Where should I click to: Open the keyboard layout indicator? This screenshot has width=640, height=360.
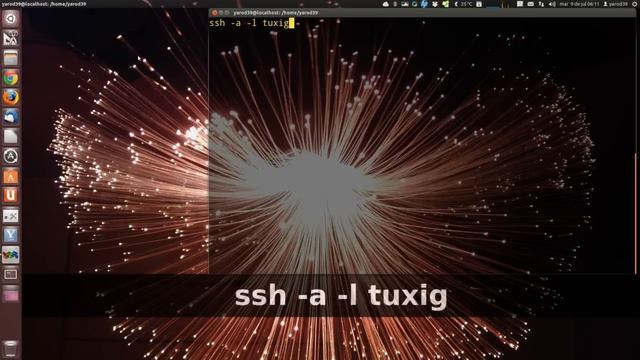tap(531, 4)
